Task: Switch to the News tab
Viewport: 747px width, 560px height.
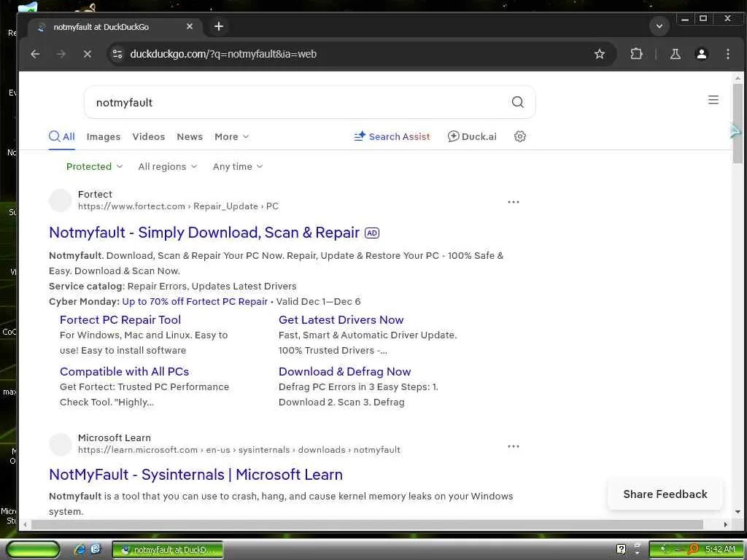Action: point(190,136)
